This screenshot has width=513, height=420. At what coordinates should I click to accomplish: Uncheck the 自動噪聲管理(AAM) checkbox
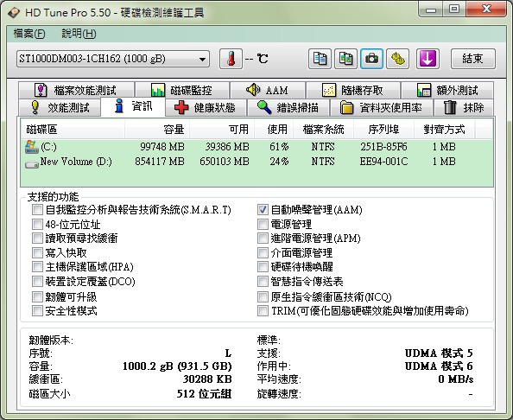click(263, 209)
